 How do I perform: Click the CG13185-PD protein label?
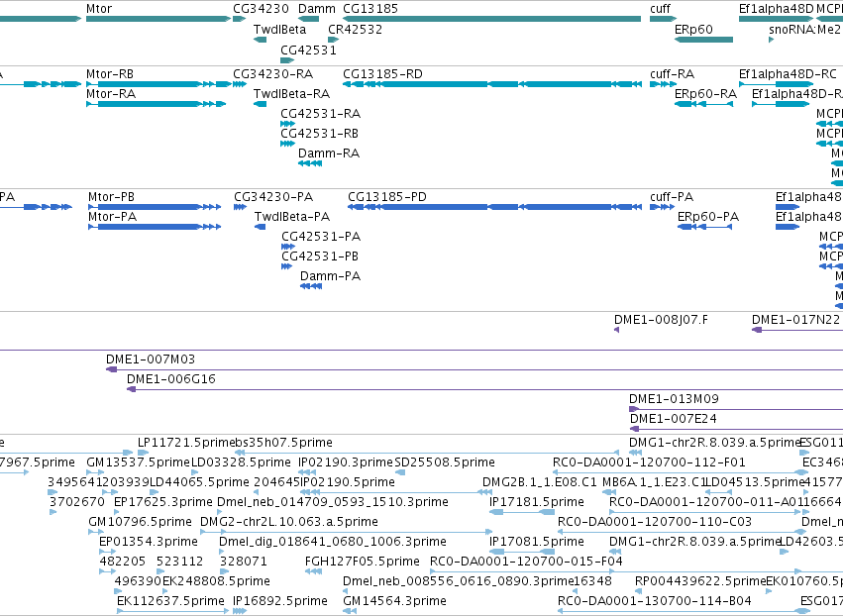tap(387, 197)
